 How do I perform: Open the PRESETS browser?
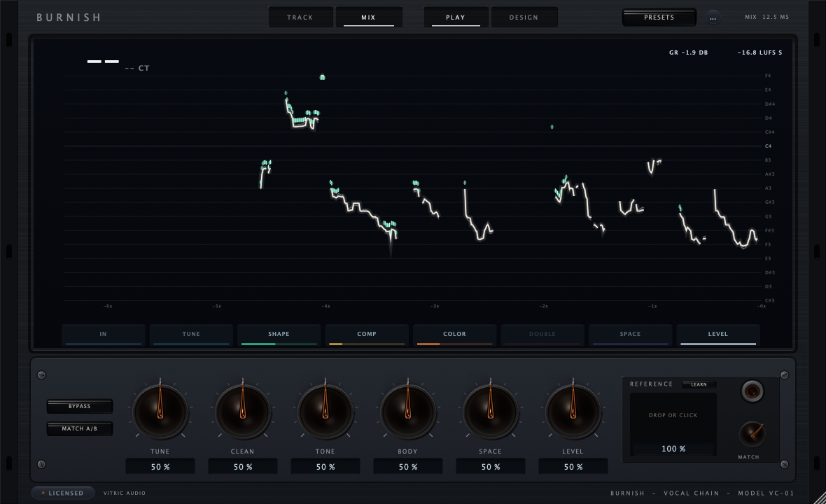pos(659,17)
